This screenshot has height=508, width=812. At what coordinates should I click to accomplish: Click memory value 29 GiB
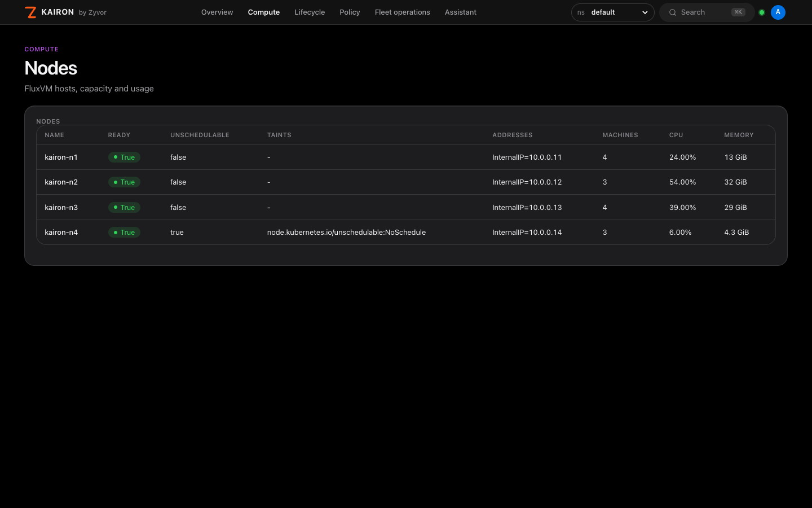(735, 208)
